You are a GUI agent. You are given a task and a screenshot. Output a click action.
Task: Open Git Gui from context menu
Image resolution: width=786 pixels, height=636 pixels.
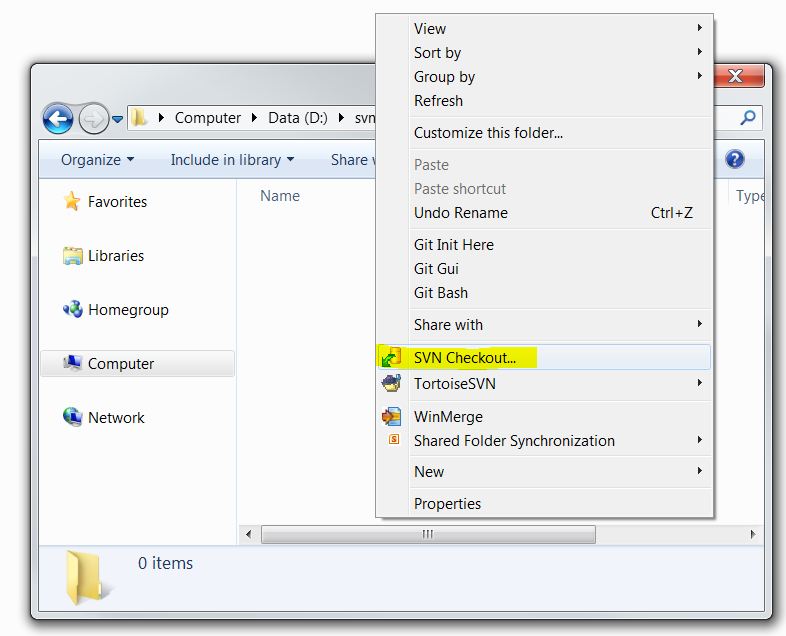coord(543,269)
